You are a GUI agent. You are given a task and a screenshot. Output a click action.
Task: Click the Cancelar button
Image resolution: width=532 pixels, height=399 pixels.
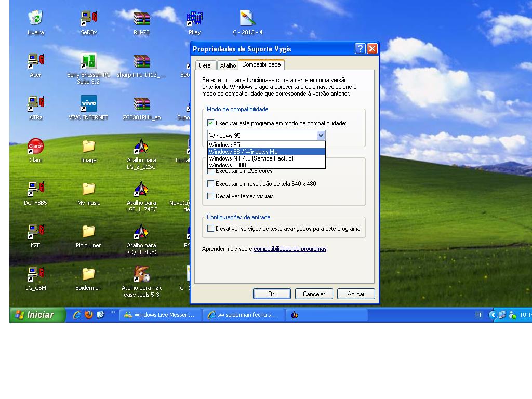coord(314,294)
